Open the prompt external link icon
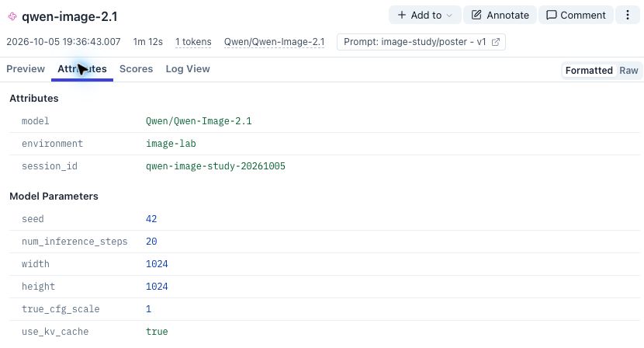The height and width of the screenshot is (348, 644). (495, 42)
